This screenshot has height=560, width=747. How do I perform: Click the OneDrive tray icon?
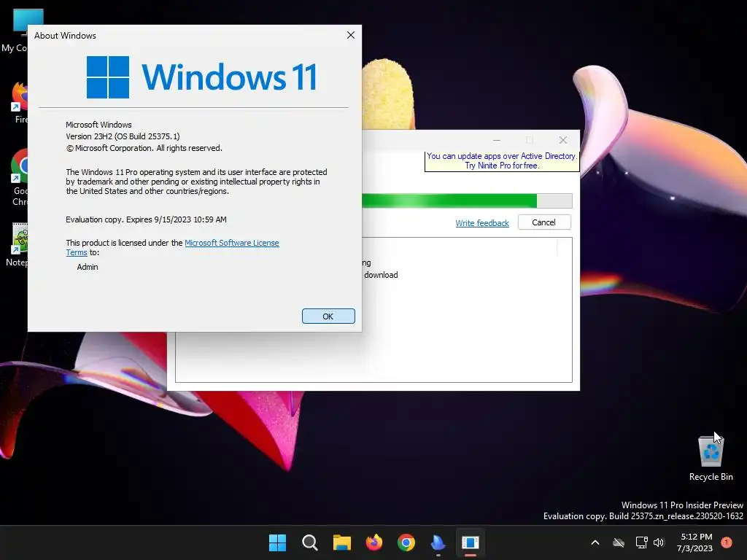[619, 542]
